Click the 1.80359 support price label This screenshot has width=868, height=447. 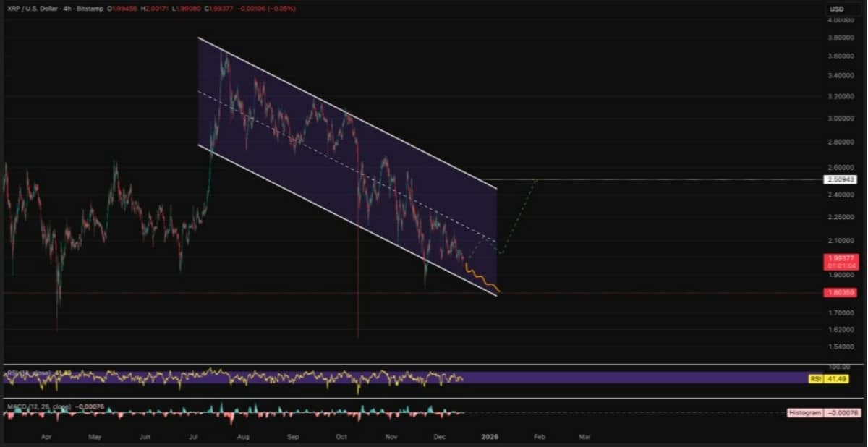coord(840,293)
